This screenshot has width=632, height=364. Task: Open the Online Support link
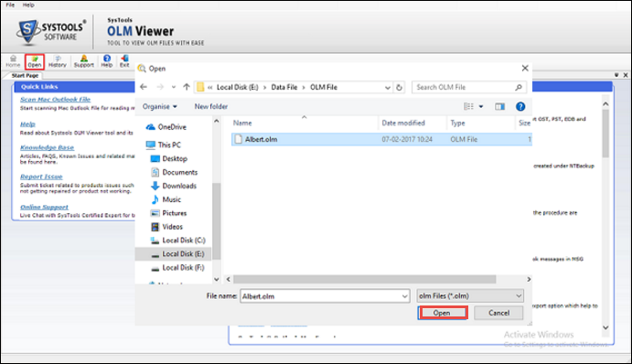click(x=44, y=208)
